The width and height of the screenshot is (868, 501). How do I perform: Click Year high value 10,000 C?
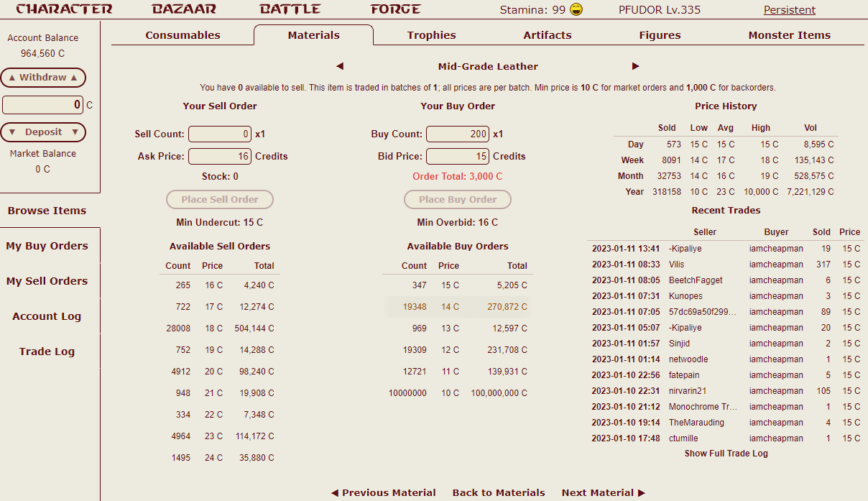761,192
